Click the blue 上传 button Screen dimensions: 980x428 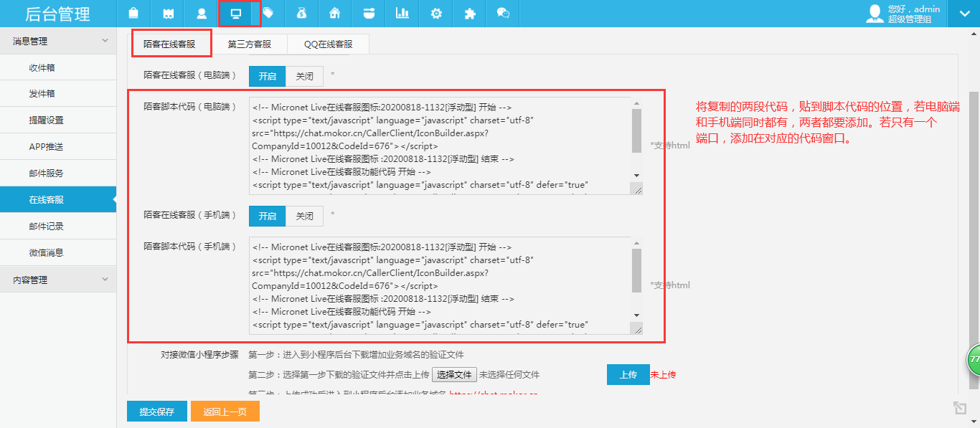(628, 374)
